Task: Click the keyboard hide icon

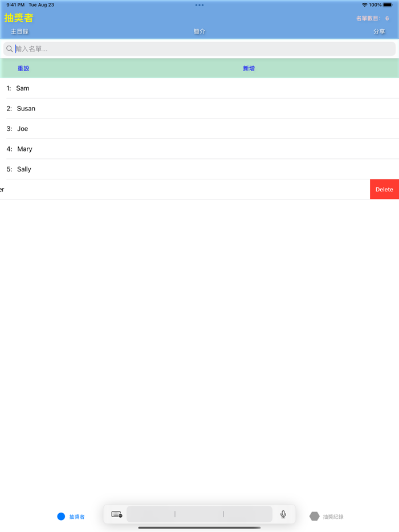Action: pos(117,514)
